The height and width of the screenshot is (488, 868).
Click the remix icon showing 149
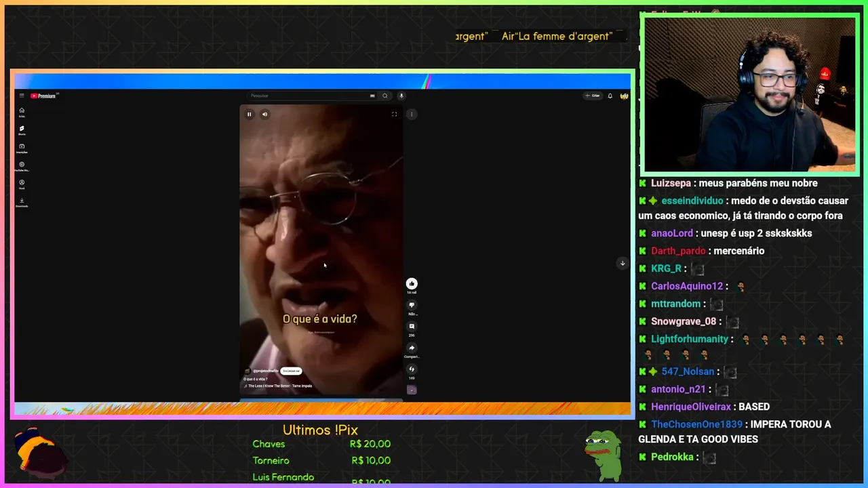pos(412,369)
